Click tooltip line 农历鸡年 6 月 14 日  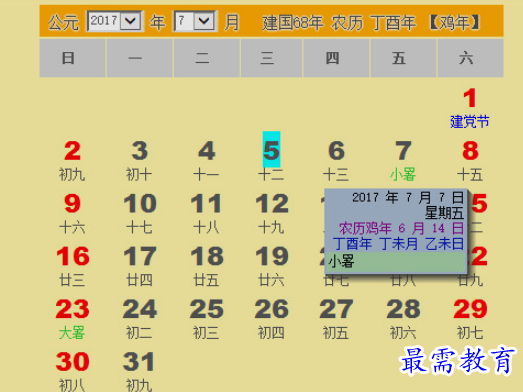[x=401, y=229]
